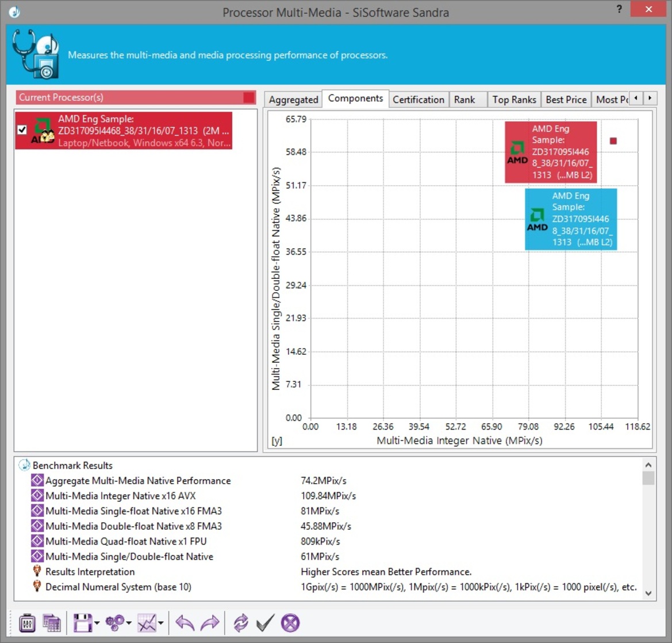672x643 pixels.
Task: Click the blue AMD Eng Sample chart label
Action: pos(571,220)
